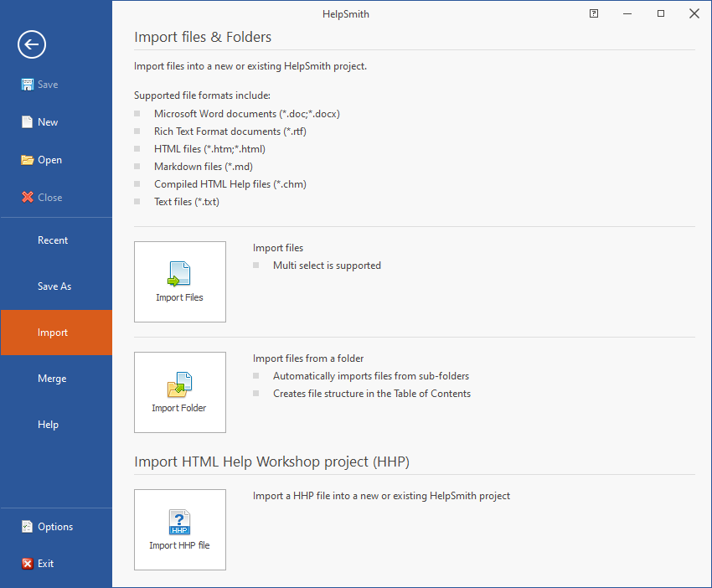Image resolution: width=712 pixels, height=588 pixels.
Task: Select the Import tab in sidebar
Action: point(53,333)
